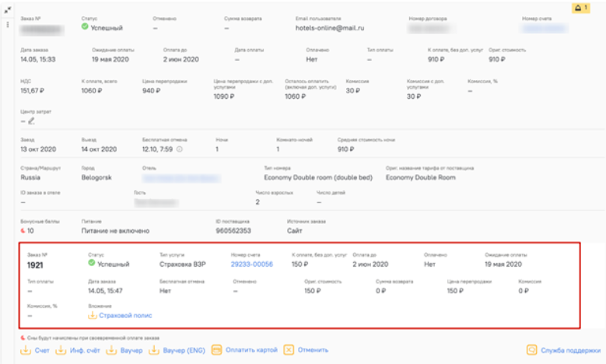Click resale price 940 ₽
The width and height of the screenshot is (606, 364).
[x=151, y=90]
